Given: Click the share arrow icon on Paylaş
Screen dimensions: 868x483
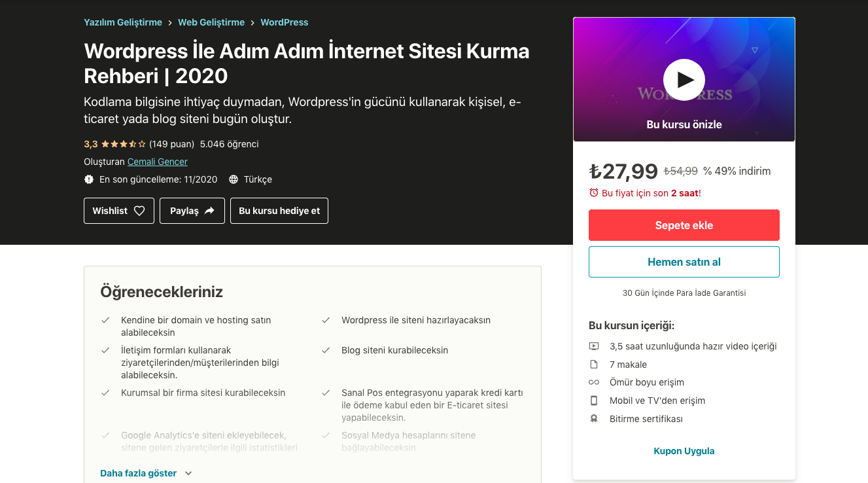Looking at the screenshot, I should click(x=209, y=211).
